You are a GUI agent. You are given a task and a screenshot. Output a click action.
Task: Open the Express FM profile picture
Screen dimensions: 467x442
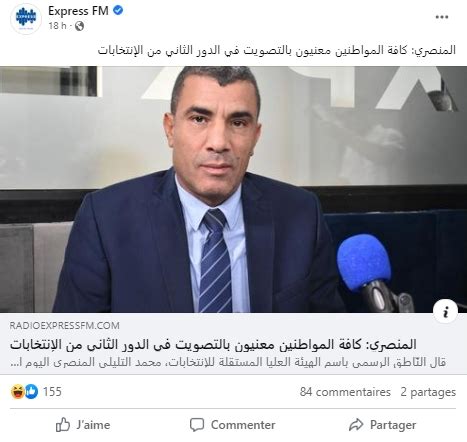26,18
